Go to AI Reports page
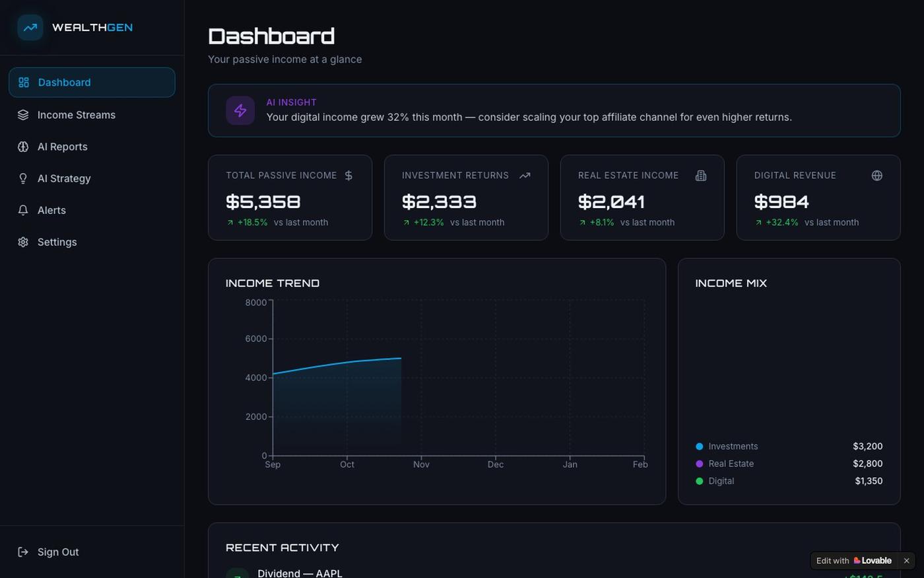924x578 pixels. point(92,147)
